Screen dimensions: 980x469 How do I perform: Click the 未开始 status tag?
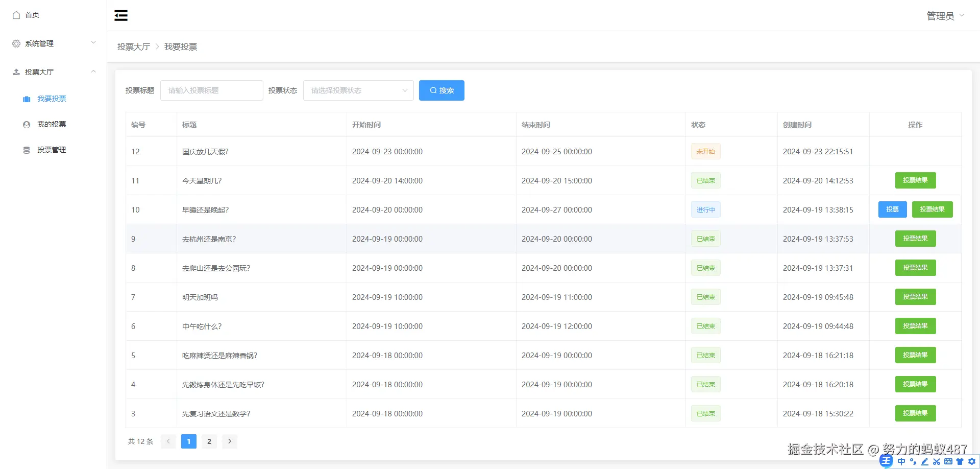[706, 151]
